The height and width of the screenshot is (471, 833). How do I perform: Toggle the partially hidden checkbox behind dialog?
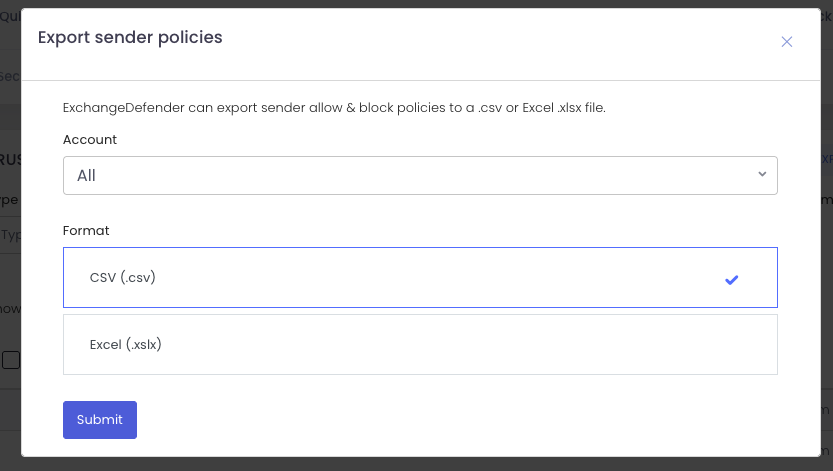coord(11,360)
